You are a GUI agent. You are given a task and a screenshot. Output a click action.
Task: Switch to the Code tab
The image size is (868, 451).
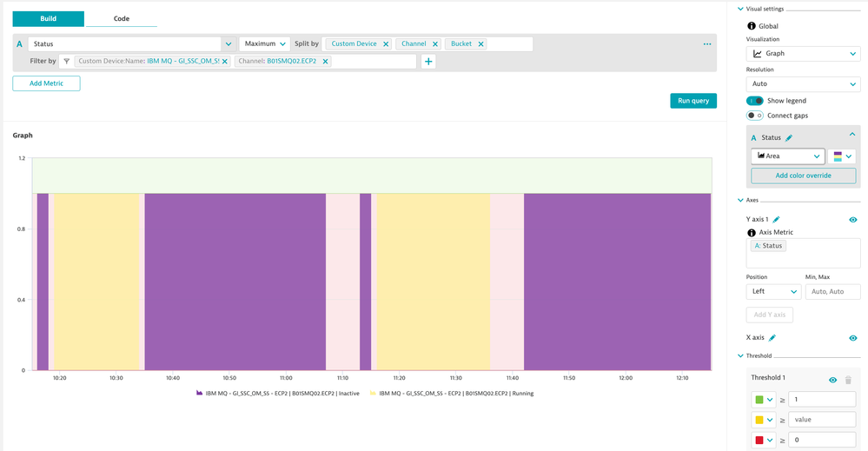(122, 19)
